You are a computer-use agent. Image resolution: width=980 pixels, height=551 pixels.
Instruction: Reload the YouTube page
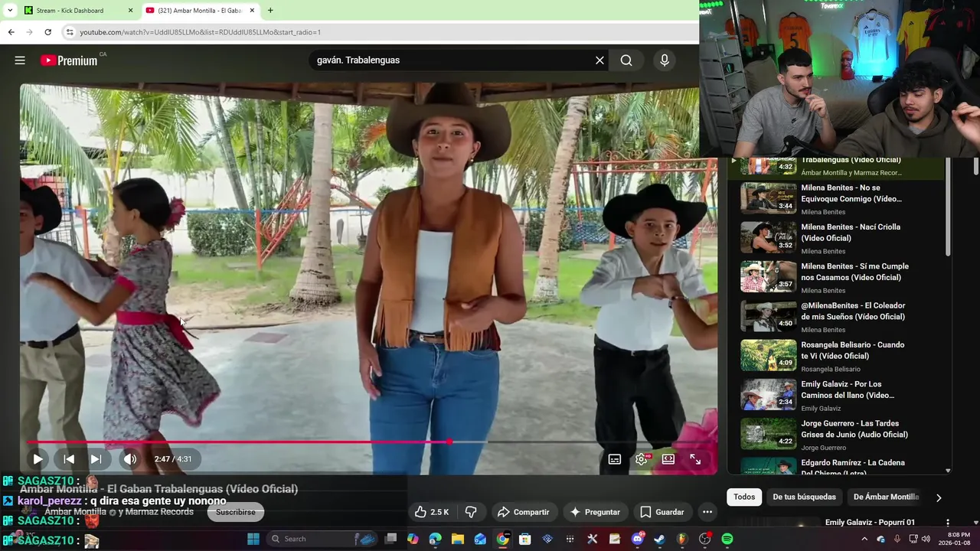coord(47,32)
